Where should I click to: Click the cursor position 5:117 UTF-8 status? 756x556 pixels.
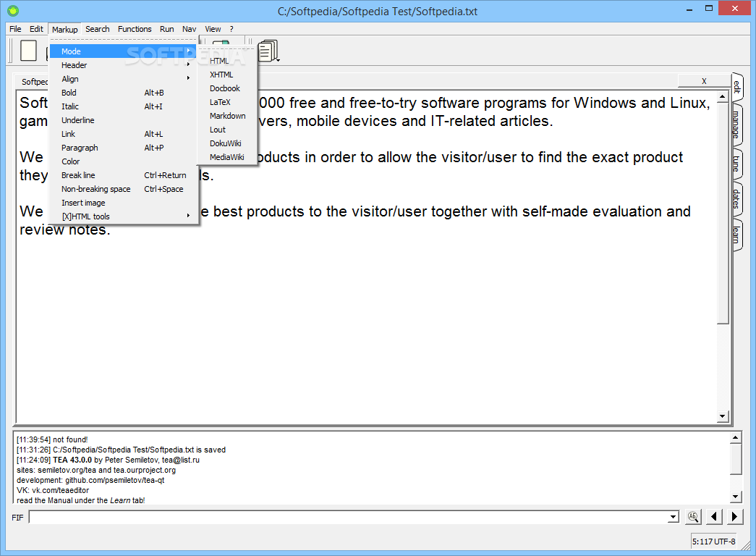[714, 542]
